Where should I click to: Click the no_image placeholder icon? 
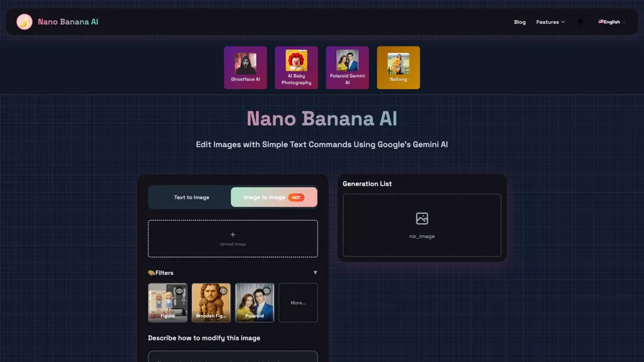(422, 218)
